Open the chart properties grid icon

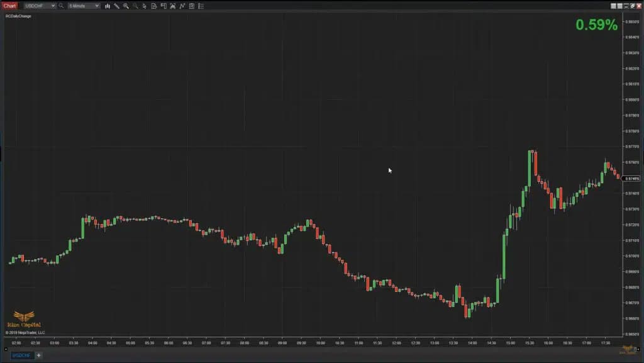(191, 6)
